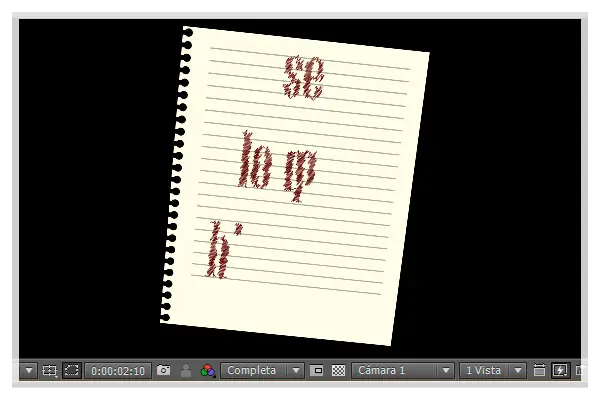Open the magnification dropdown arrow at the far left

click(29, 371)
